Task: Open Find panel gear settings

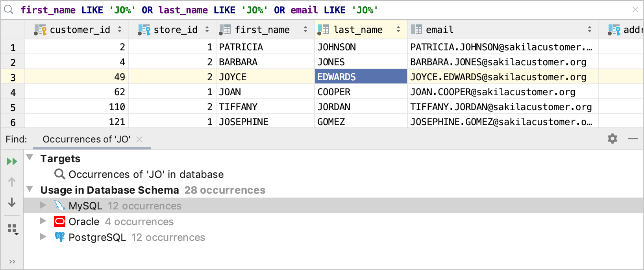Action: [612, 139]
